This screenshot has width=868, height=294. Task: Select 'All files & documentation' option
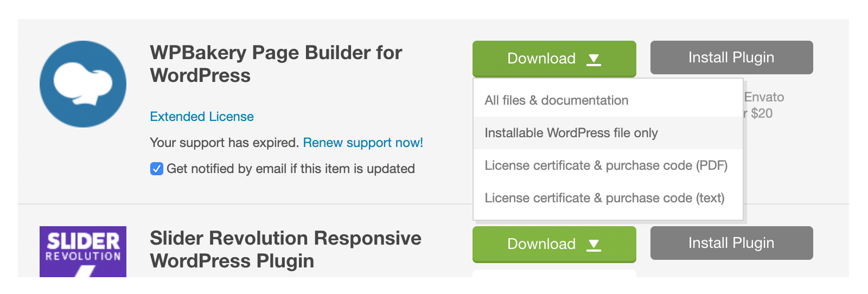point(556,100)
